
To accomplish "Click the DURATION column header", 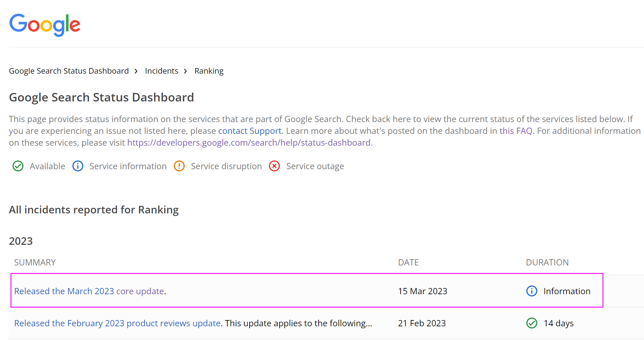I will point(547,262).
